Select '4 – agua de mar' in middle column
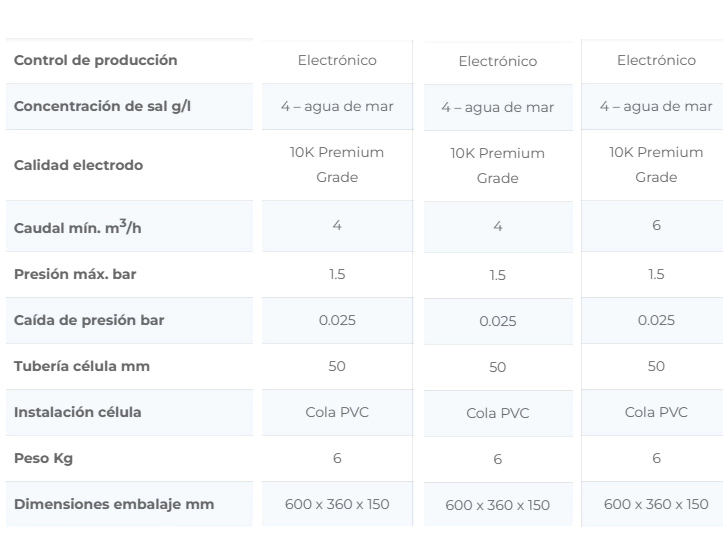The height and width of the screenshot is (542, 723). [497, 107]
